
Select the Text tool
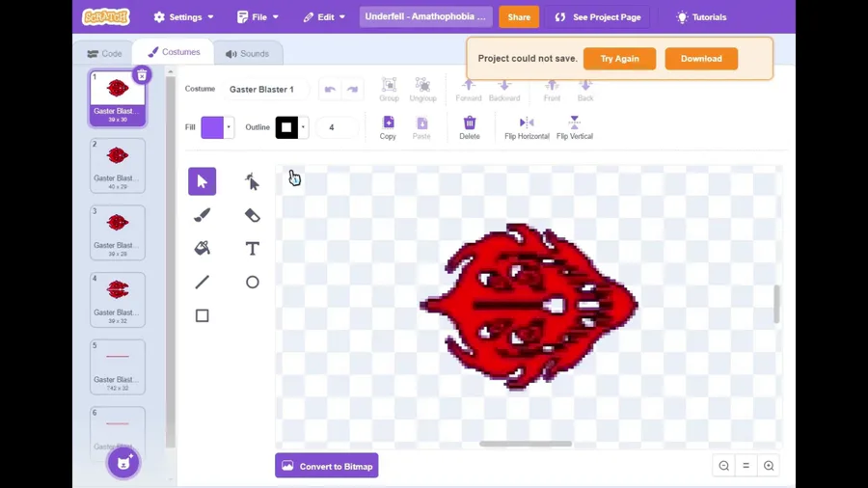pos(252,249)
